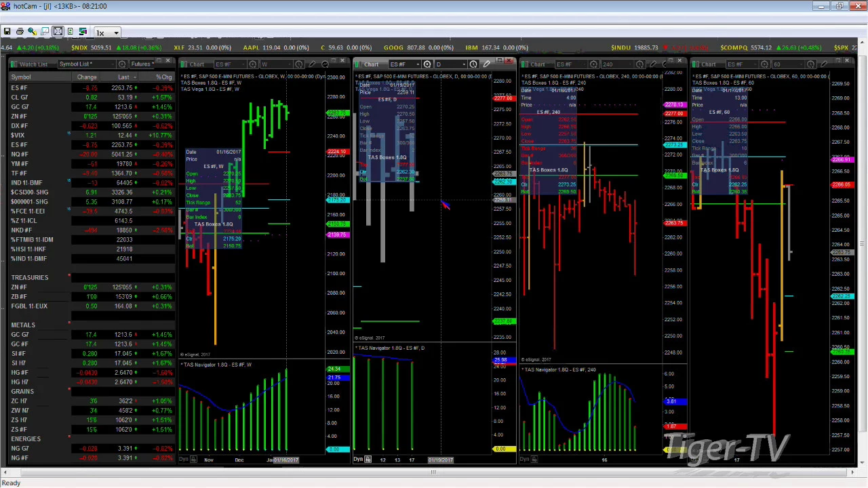Click the multi-monitor layout icon in toolbar
Image resolution: width=868 pixels, height=488 pixels.
coord(83,32)
